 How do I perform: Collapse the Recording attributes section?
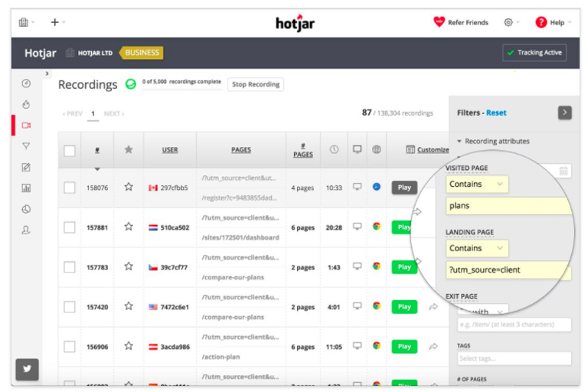[x=494, y=142]
